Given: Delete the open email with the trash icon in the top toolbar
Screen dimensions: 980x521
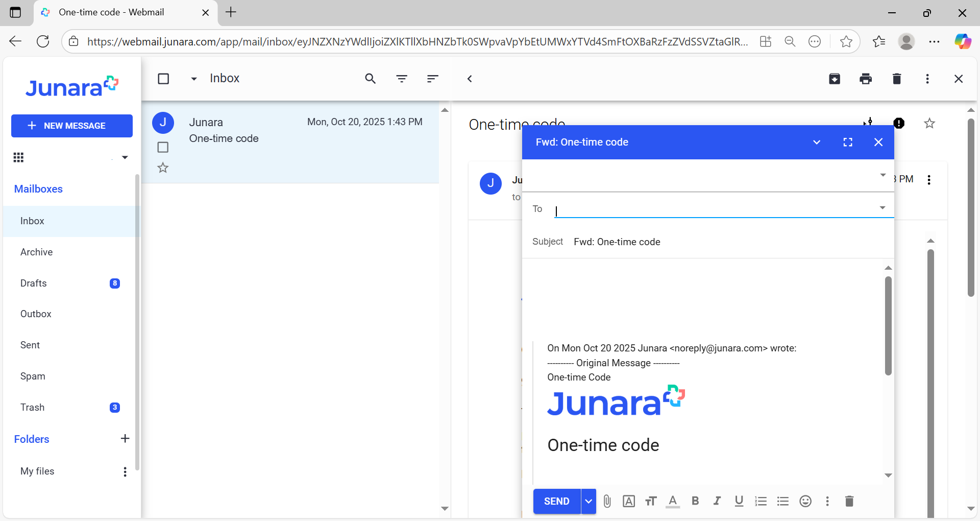Looking at the screenshot, I should [x=897, y=79].
